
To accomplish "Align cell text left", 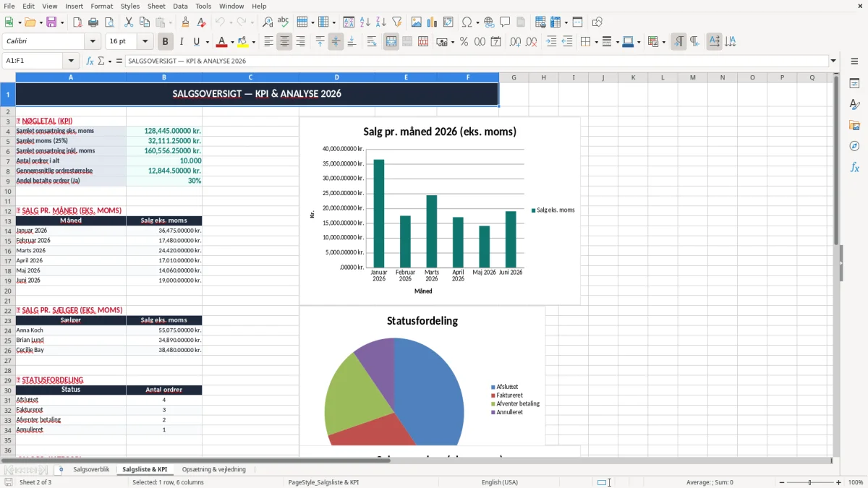I will pos(268,42).
